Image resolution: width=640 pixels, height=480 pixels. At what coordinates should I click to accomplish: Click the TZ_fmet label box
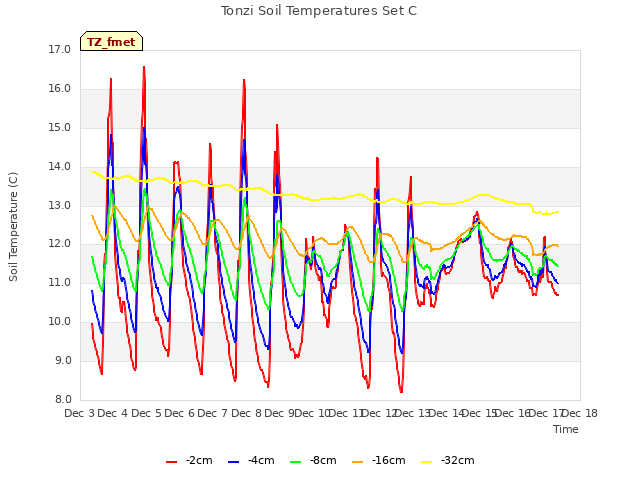click(x=111, y=41)
